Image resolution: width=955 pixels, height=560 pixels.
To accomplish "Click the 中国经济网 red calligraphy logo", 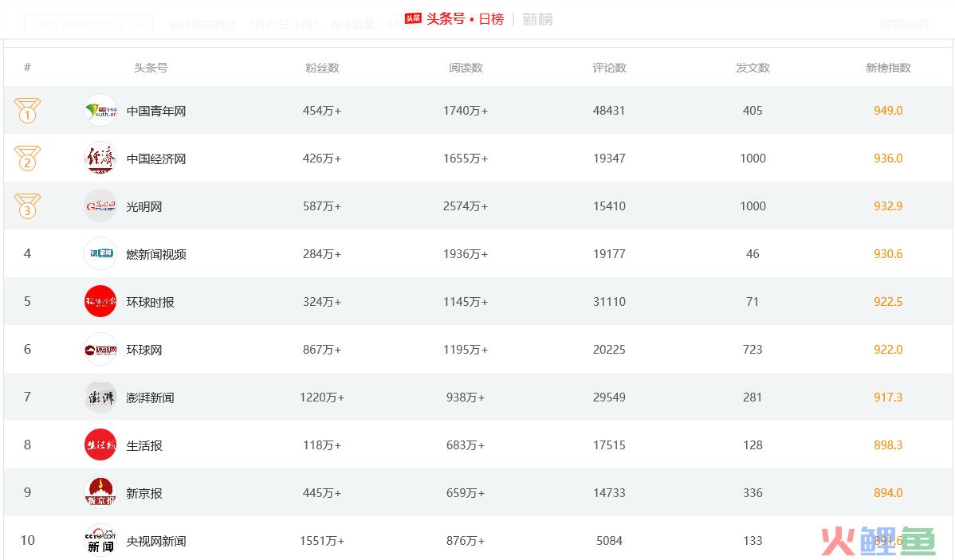I will click(x=100, y=159).
